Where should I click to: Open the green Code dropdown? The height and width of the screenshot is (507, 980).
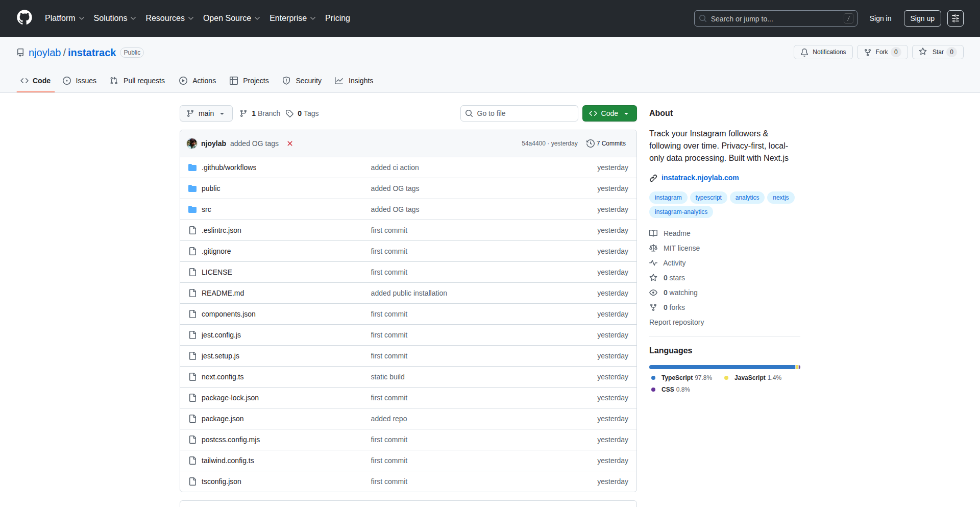[x=609, y=113]
